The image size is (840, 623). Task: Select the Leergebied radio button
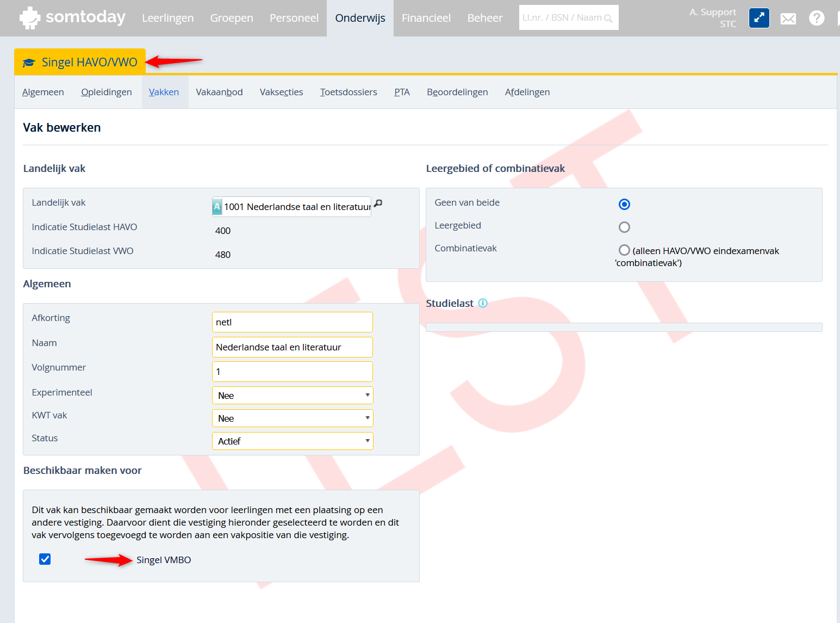[624, 227]
